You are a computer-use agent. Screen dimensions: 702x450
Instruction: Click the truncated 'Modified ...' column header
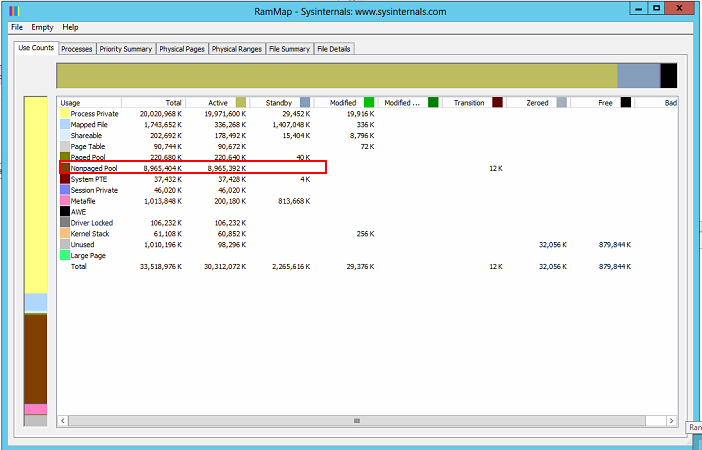[x=409, y=103]
